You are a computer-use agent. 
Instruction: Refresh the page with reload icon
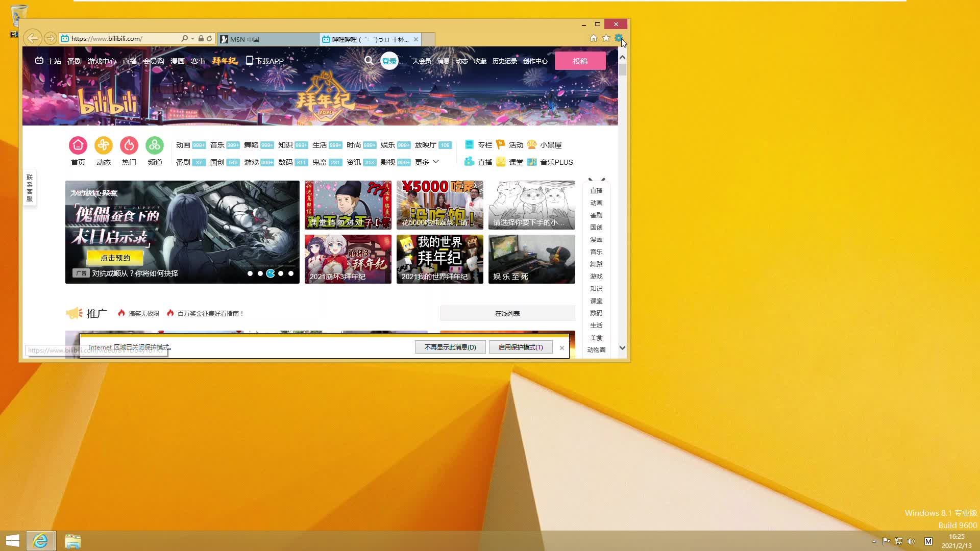point(209,38)
